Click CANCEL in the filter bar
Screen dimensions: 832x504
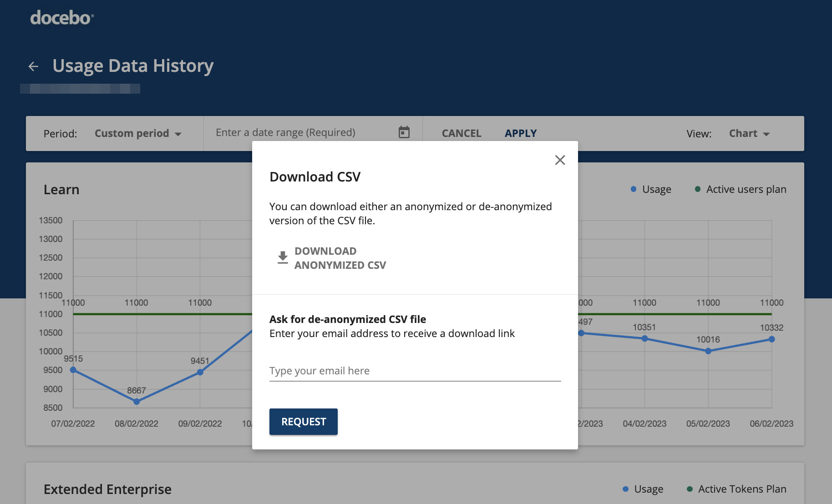pos(461,133)
